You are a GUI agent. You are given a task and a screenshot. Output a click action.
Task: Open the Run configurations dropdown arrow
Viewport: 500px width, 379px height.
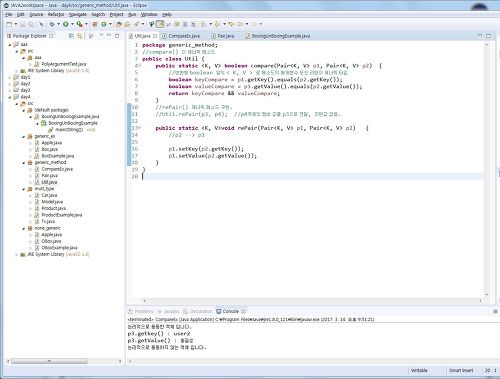tap(72, 24)
